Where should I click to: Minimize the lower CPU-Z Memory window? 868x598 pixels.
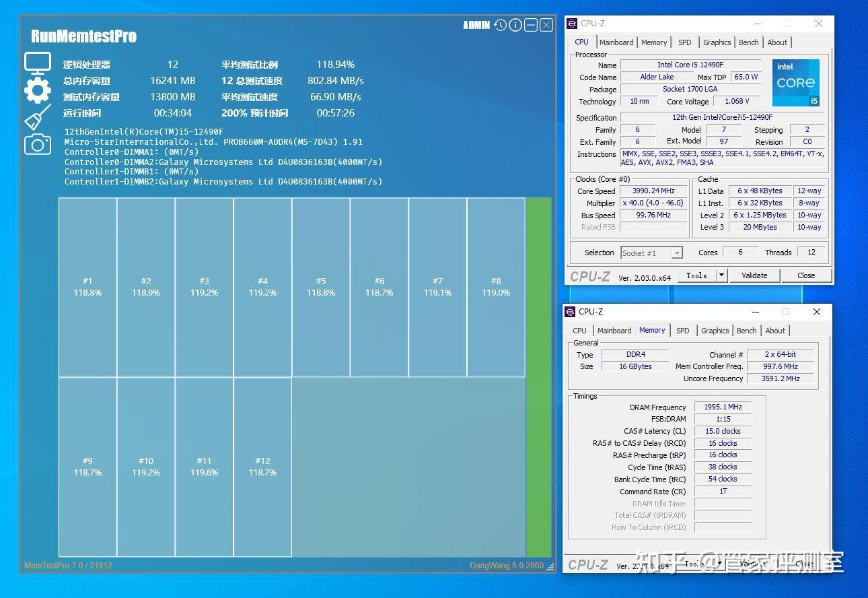click(755, 312)
